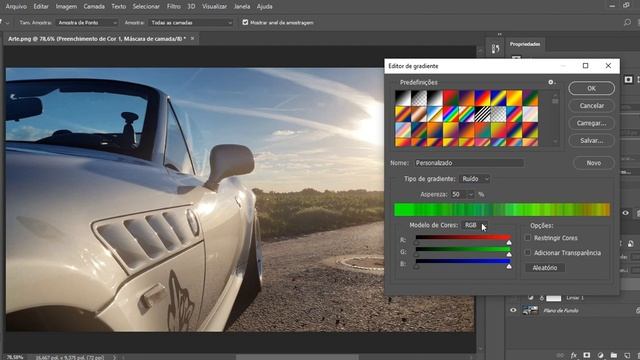Switch to the Propriedades tab
The width and height of the screenshot is (640, 360).
coord(525,44)
